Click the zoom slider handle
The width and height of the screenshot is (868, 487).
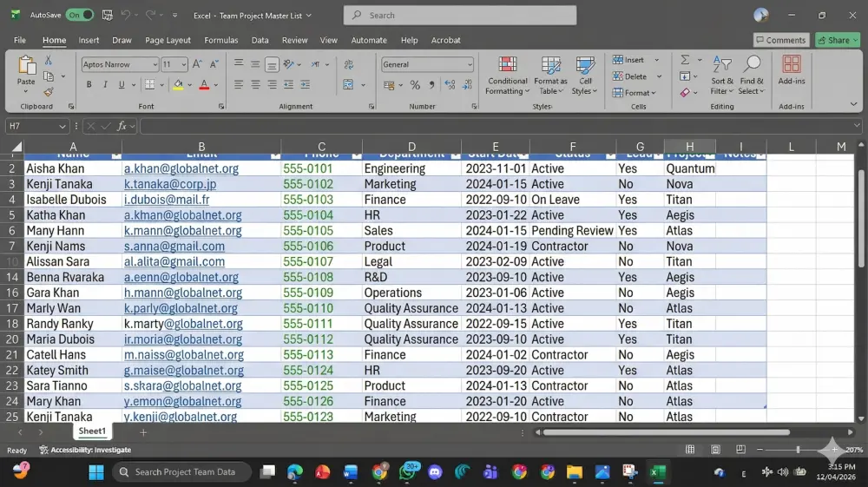point(798,450)
